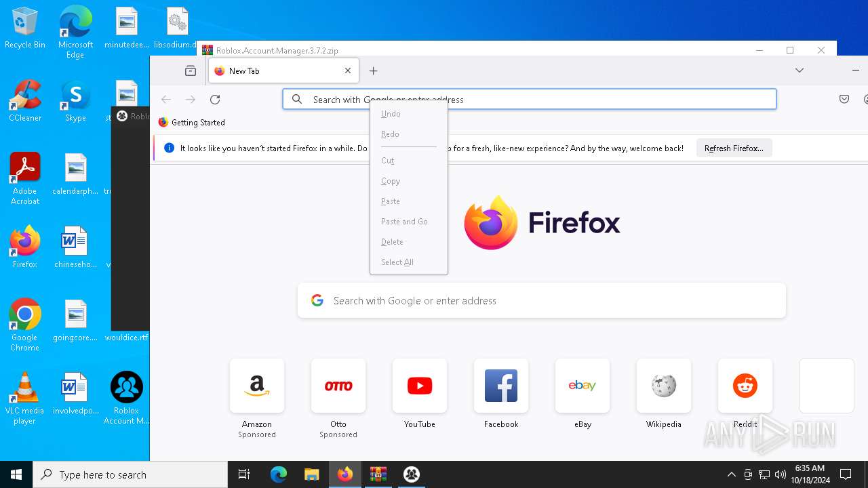Expand the list all tabs chevron
868x488 pixels.
coord(800,70)
